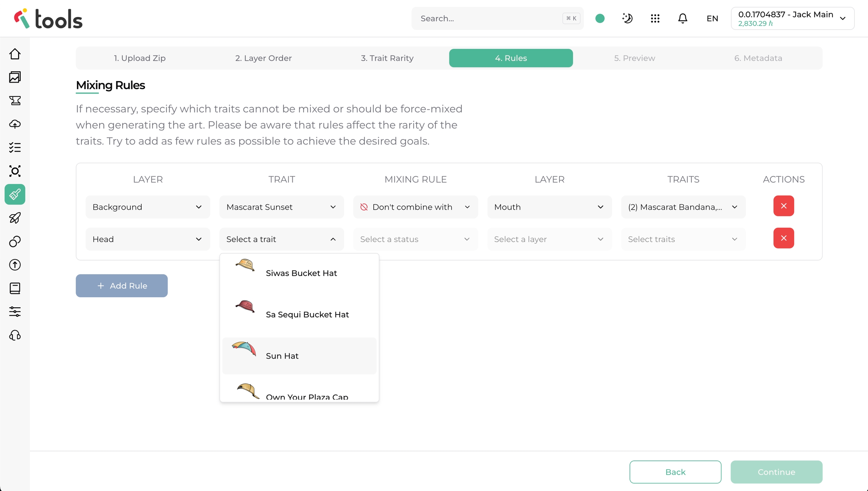The width and height of the screenshot is (868, 491).
Task: Go to the 3. Trait Rarity step
Action: pos(387,58)
